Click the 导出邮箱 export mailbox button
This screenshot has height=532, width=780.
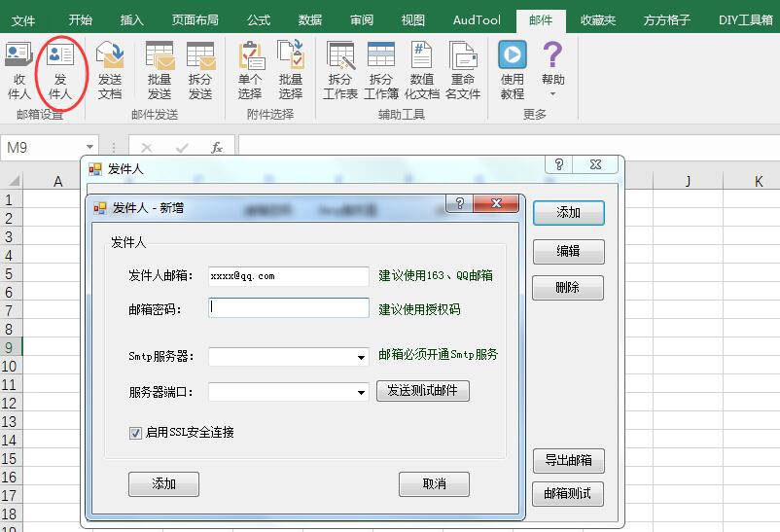(x=568, y=460)
